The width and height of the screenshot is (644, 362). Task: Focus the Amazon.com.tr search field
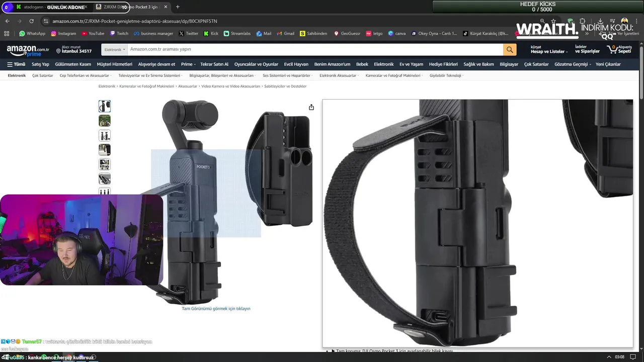pos(315,49)
